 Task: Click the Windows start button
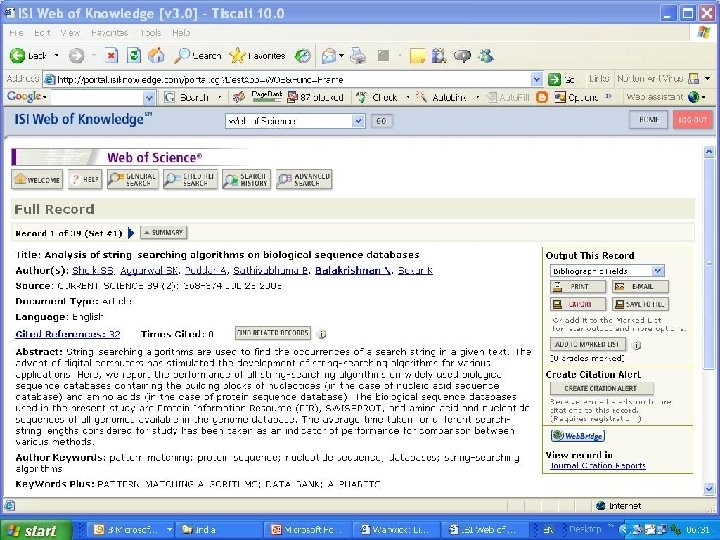click(36, 530)
